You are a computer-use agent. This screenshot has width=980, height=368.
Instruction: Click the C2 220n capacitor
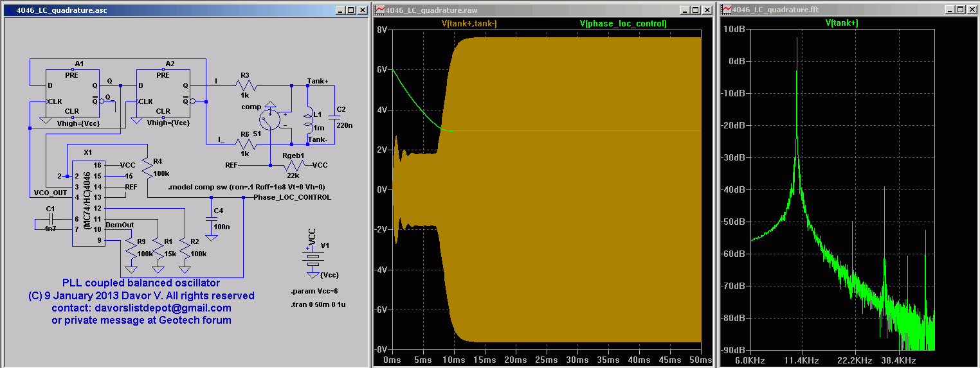click(334, 117)
